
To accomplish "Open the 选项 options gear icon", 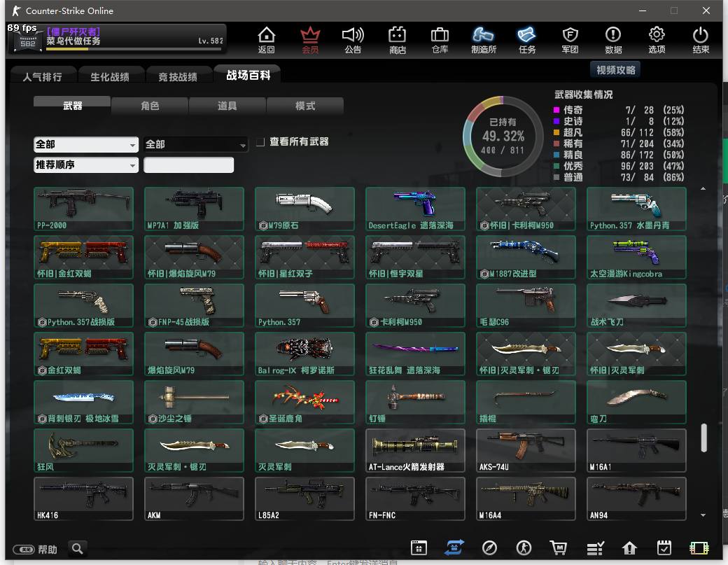I will coord(657,40).
